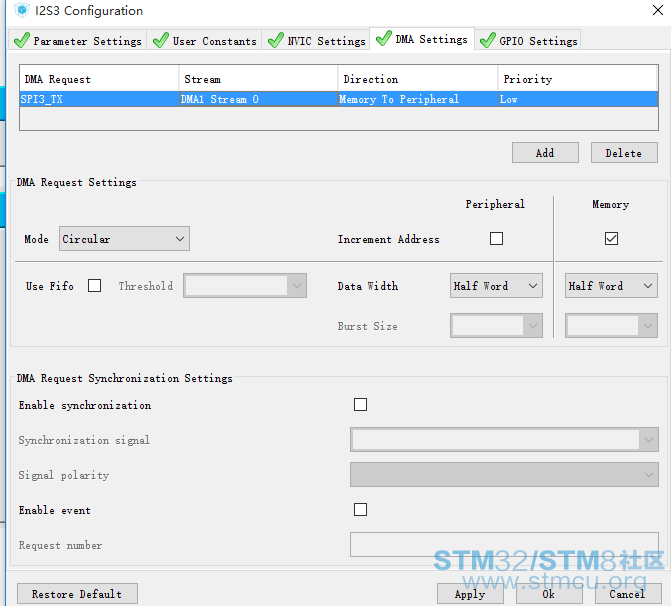The height and width of the screenshot is (606, 671).
Task: Toggle Peripheral increment address checkbox
Action: click(496, 238)
